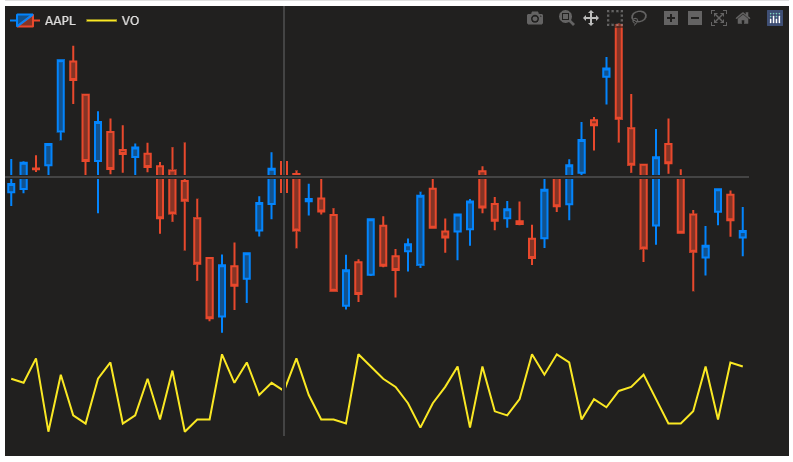This screenshot has height=462, width=793.
Task: Reset axes with the home icon
Action: tap(743, 19)
